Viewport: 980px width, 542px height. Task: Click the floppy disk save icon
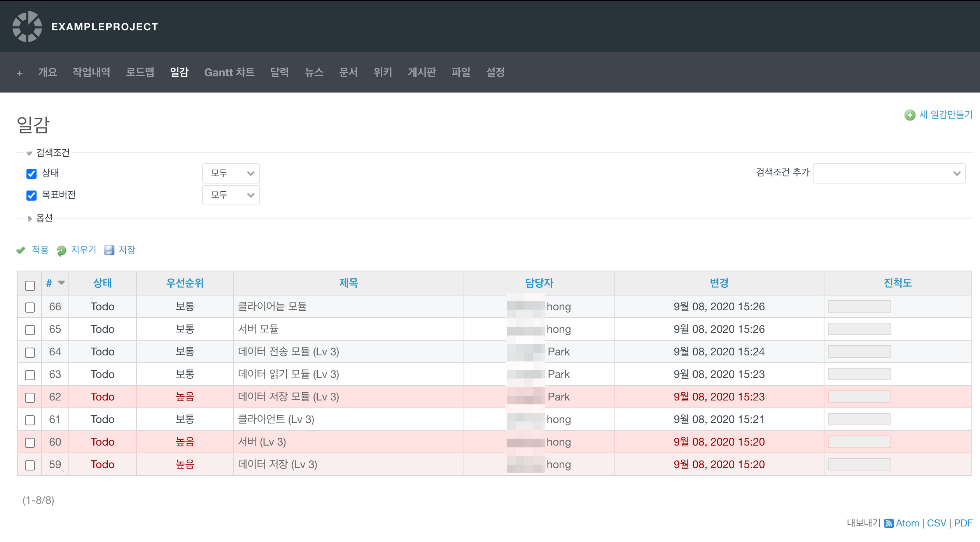[109, 250]
